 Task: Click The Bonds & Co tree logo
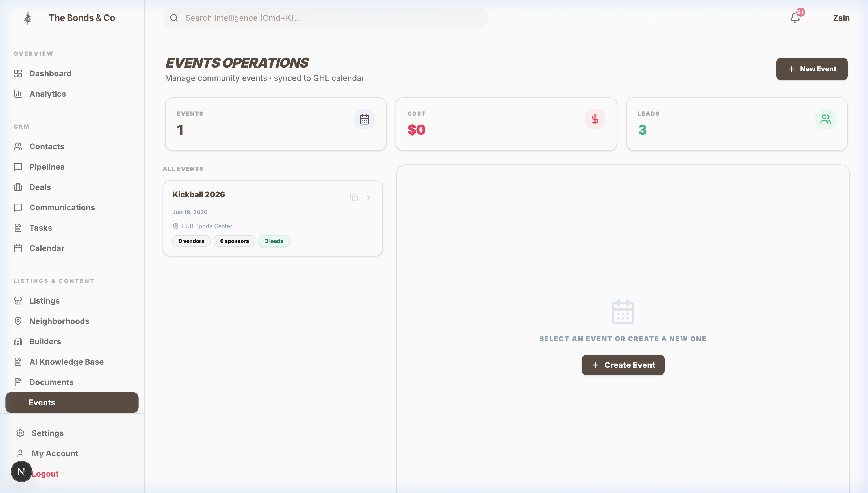[28, 18]
